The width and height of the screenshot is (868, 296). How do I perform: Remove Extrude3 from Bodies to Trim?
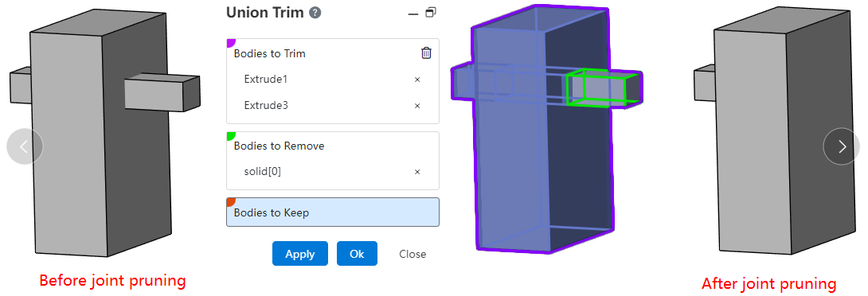417,106
